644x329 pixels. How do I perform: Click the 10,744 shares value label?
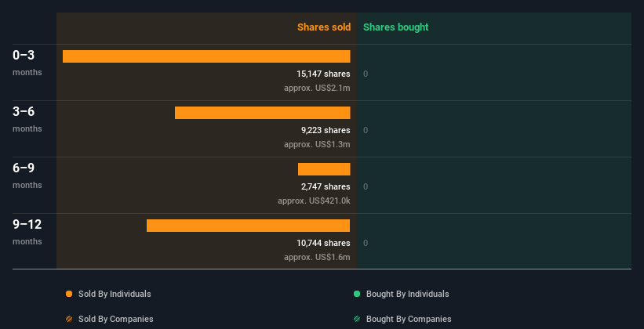coord(318,243)
